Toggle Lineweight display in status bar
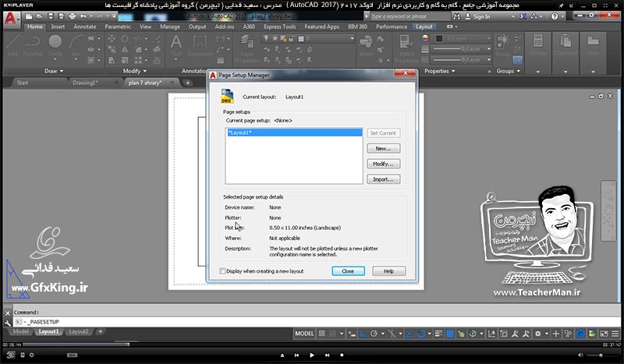624x364 pixels. [438, 334]
